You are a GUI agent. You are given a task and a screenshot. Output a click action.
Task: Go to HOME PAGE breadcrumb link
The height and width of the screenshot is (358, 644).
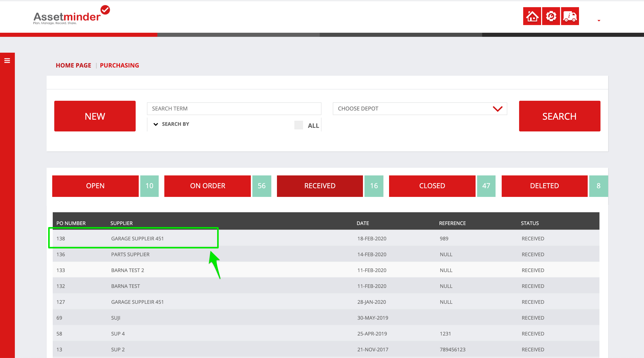73,65
